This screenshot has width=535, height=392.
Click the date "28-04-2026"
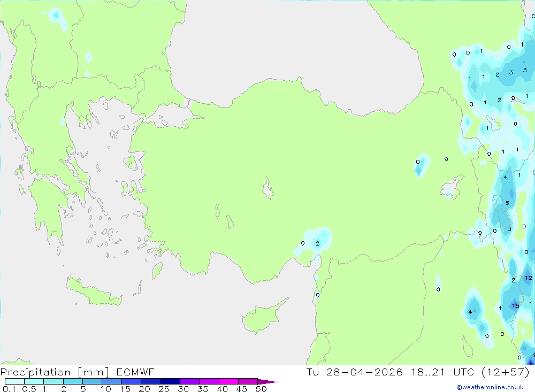(364, 372)
